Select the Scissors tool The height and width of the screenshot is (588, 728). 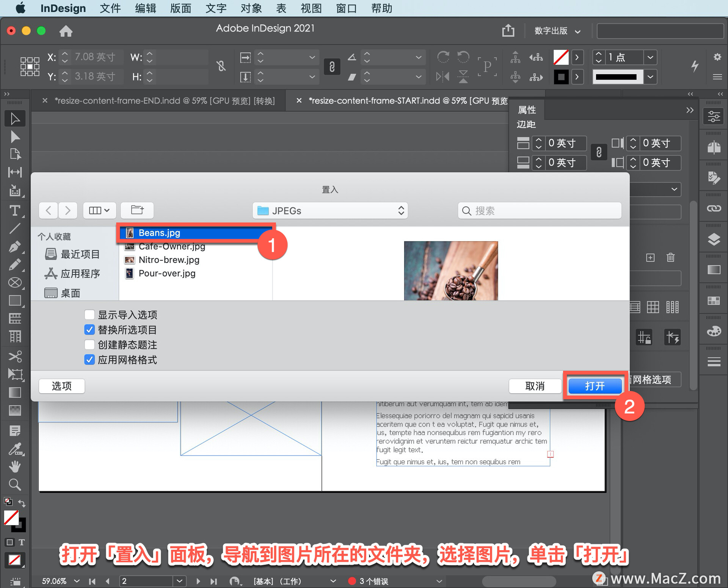click(15, 356)
